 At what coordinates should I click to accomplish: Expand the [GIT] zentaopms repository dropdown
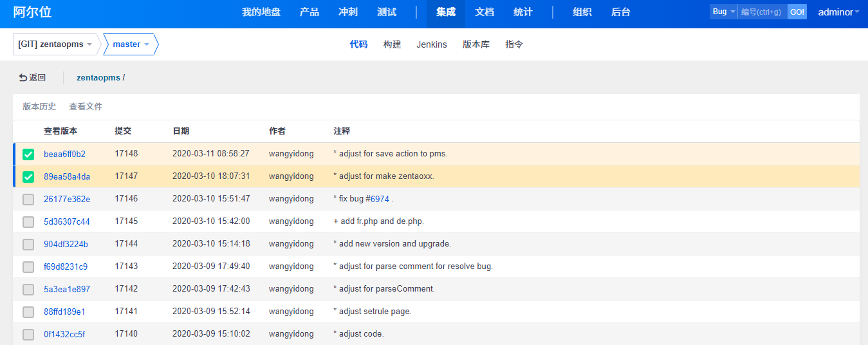(x=55, y=44)
